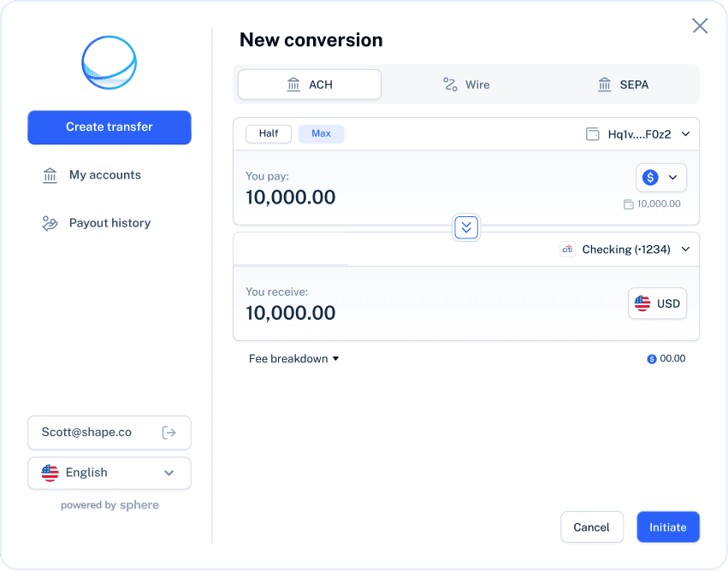Close the New conversion dialog
This screenshot has height=571, width=728.
click(700, 26)
